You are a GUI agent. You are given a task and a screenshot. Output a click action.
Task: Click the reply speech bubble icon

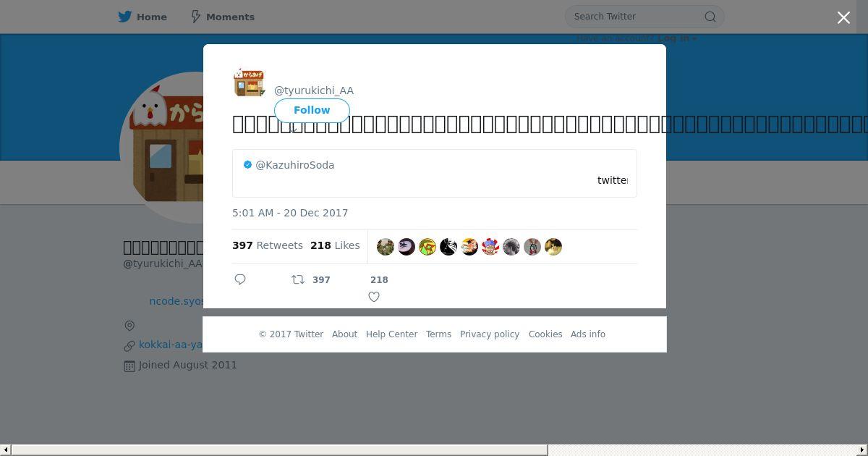(240, 279)
